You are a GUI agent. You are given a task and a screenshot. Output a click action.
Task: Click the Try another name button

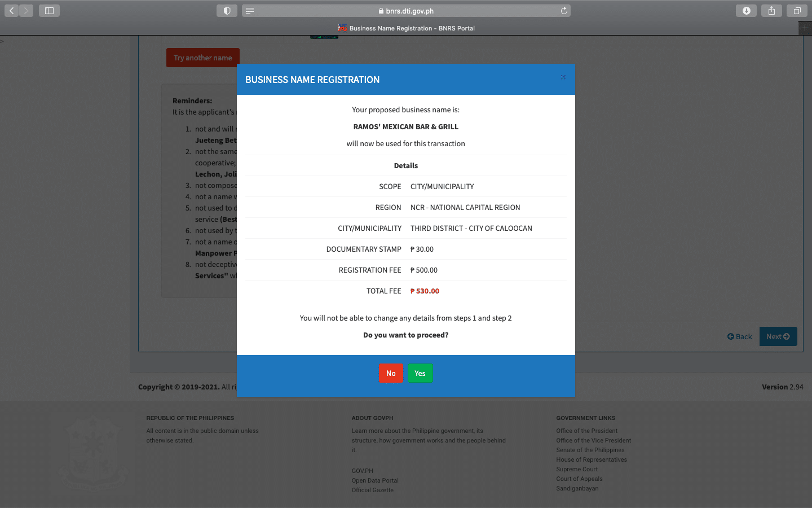(x=202, y=58)
